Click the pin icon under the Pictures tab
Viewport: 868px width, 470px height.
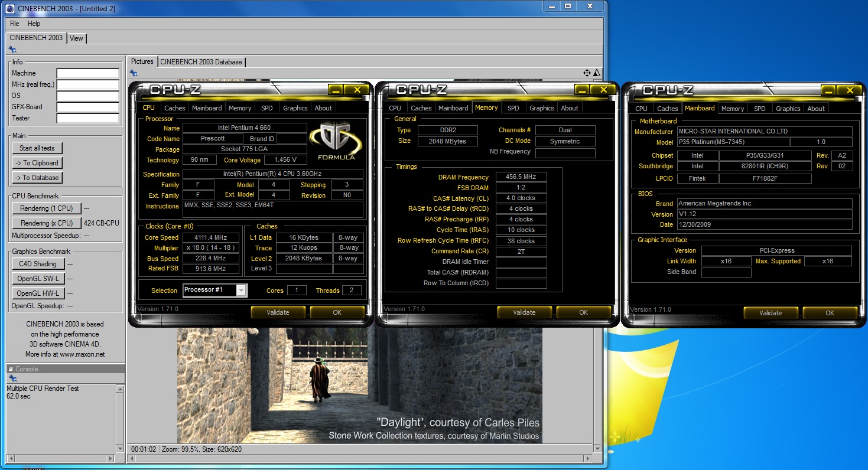(134, 73)
